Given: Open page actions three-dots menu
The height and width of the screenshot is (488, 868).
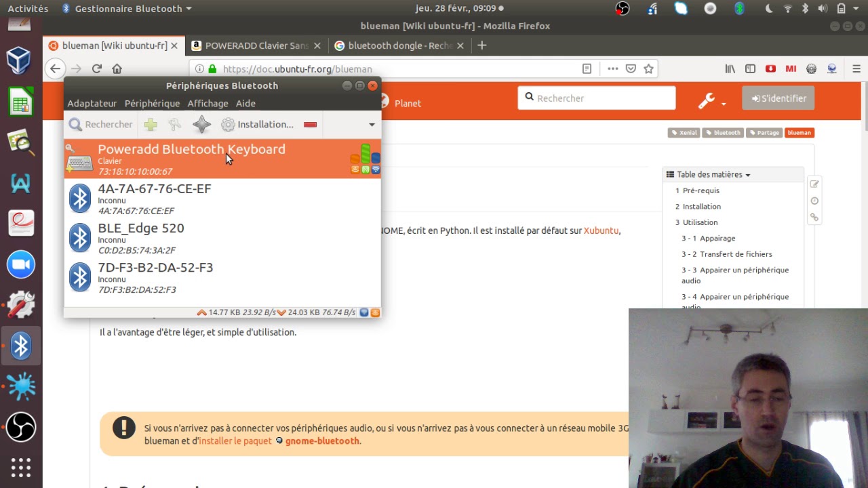Looking at the screenshot, I should 613,68.
